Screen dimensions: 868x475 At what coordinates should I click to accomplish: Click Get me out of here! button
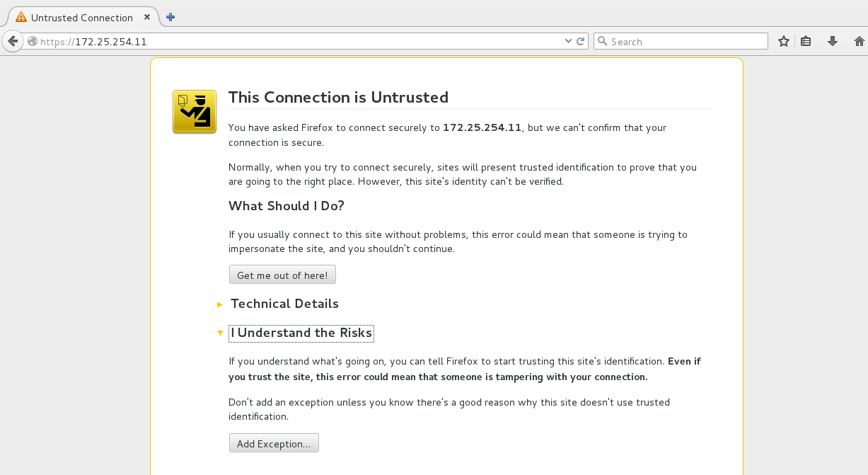(282, 275)
